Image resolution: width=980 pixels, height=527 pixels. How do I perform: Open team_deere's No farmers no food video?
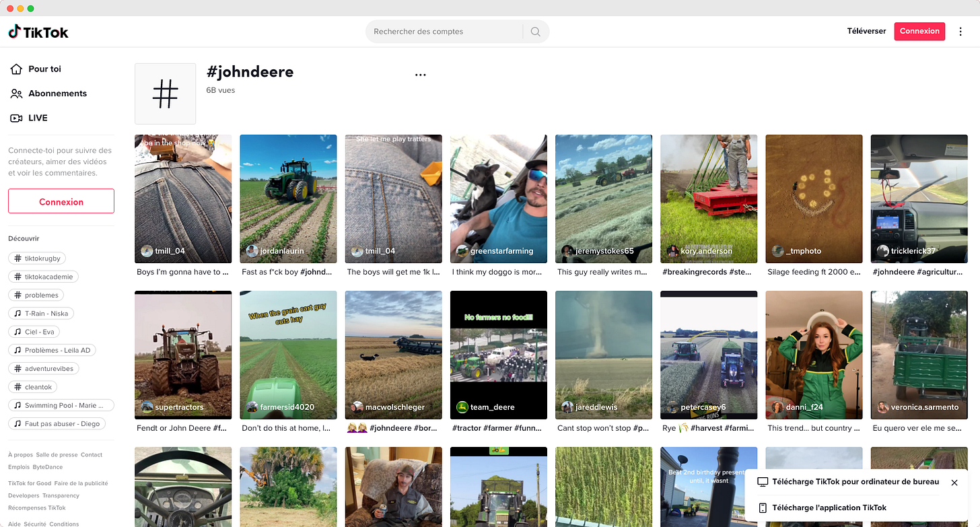click(x=499, y=355)
